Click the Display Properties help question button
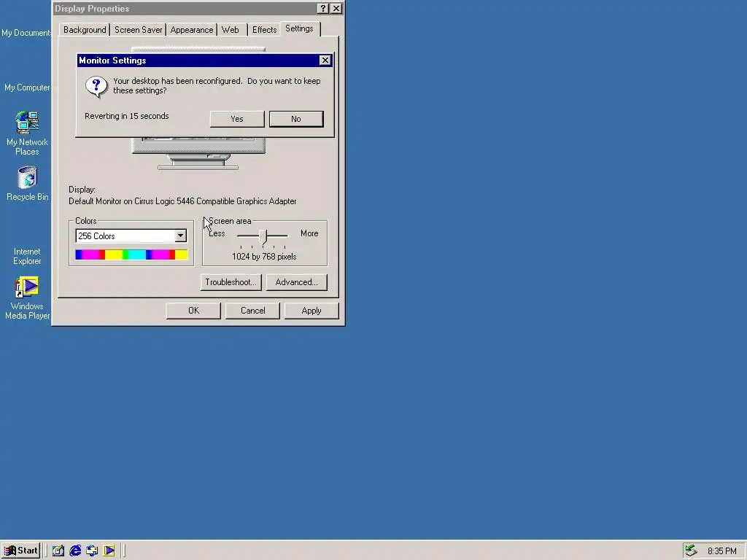Screen dimensions: 747x560 pyautogui.click(x=322, y=9)
